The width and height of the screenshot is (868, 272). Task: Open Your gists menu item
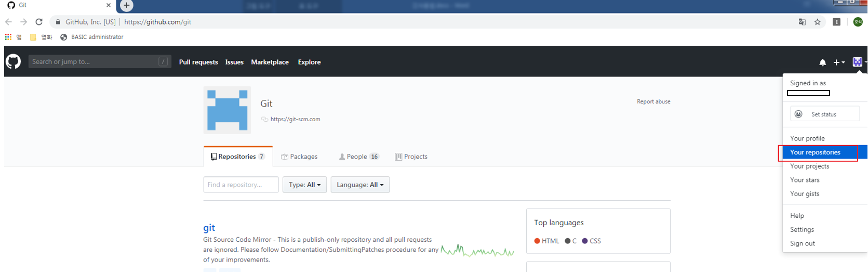click(x=825, y=193)
